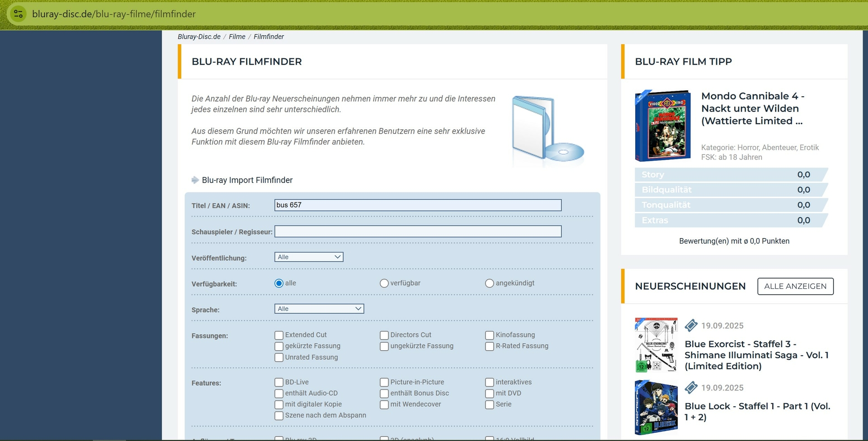868x441 pixels.
Task: Check the 'mit Wendecover' feature checkbox
Action: (x=384, y=404)
